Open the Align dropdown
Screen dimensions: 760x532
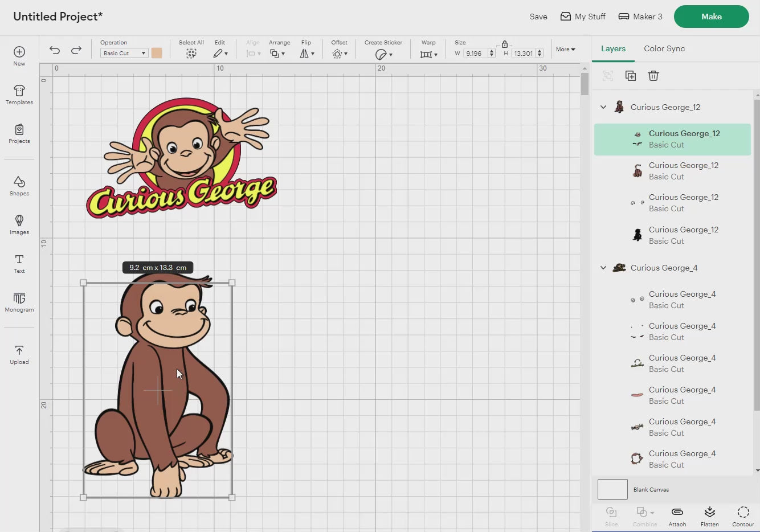[253, 54]
